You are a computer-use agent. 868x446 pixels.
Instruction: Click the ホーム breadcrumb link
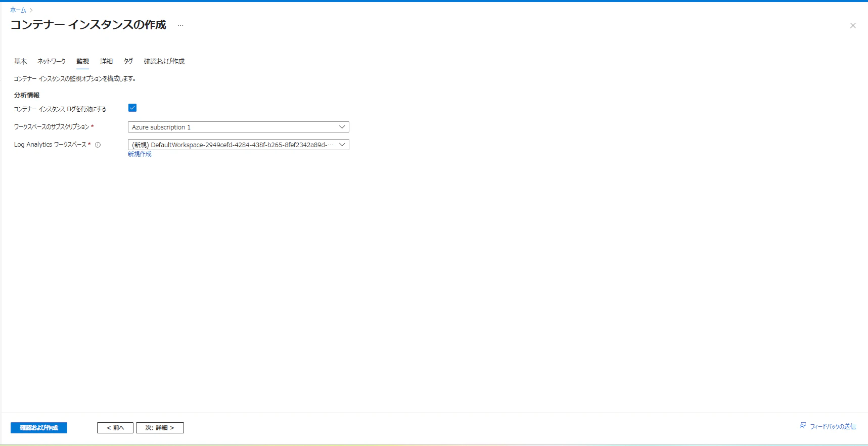click(18, 10)
